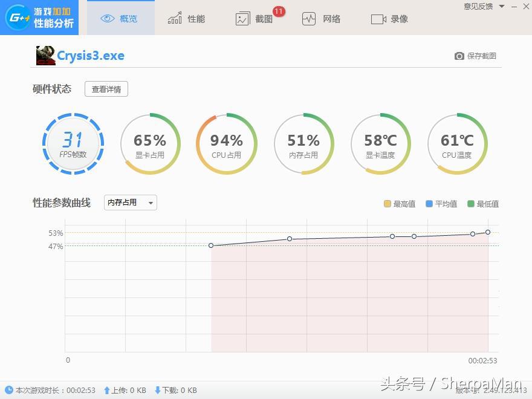Close the performance analysis window
This screenshot has width=532, height=399.
526,6
